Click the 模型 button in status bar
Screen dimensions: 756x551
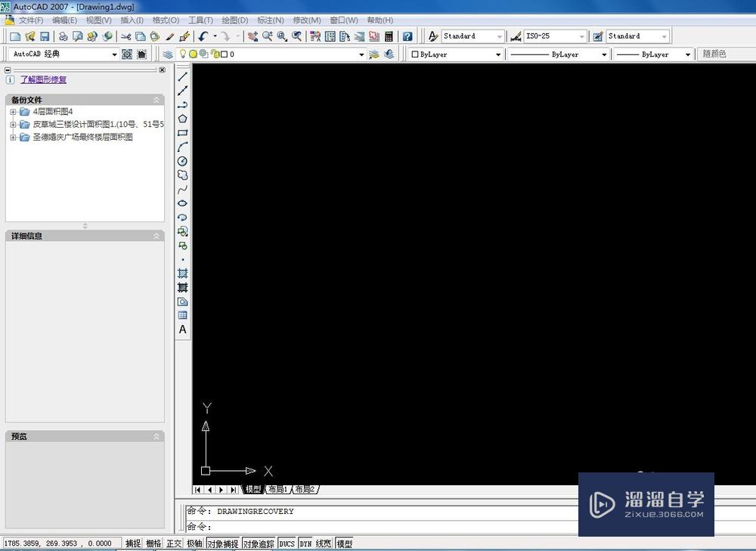coord(344,543)
